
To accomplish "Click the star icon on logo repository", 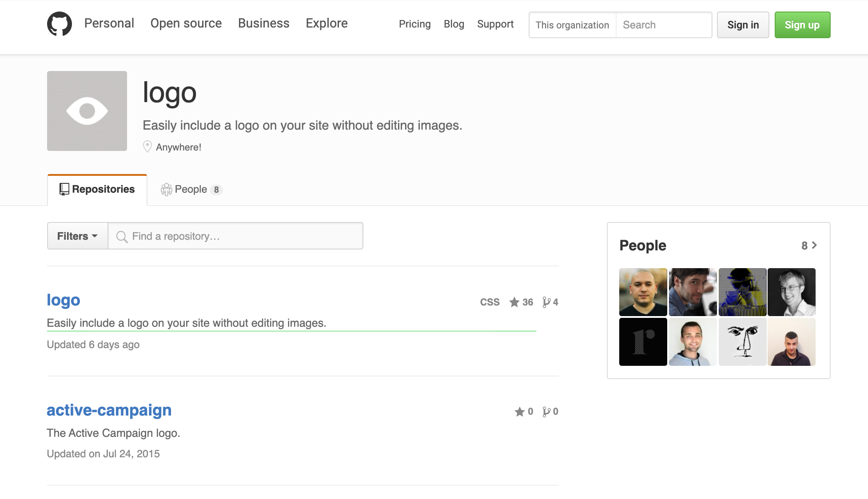I will pyautogui.click(x=514, y=302).
